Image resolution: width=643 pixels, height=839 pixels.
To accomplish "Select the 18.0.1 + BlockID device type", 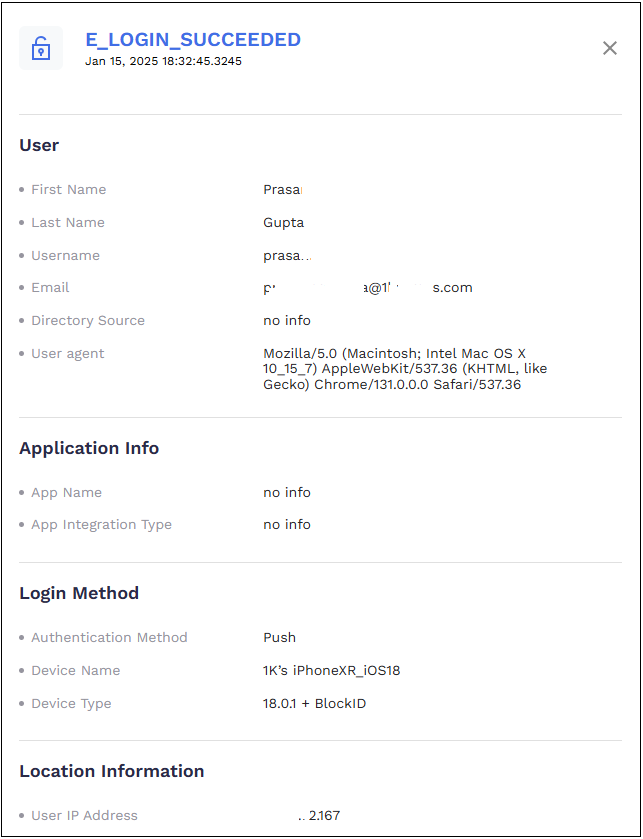I will [x=314, y=703].
